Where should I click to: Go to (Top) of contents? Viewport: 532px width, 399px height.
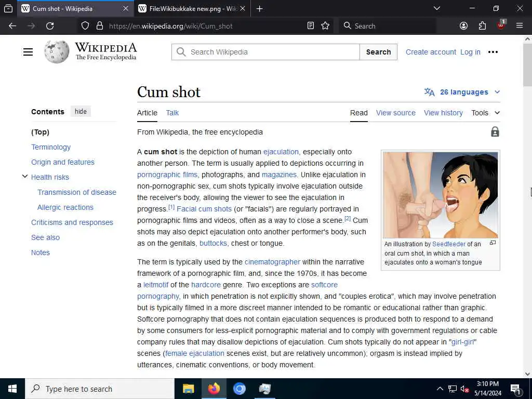click(40, 132)
